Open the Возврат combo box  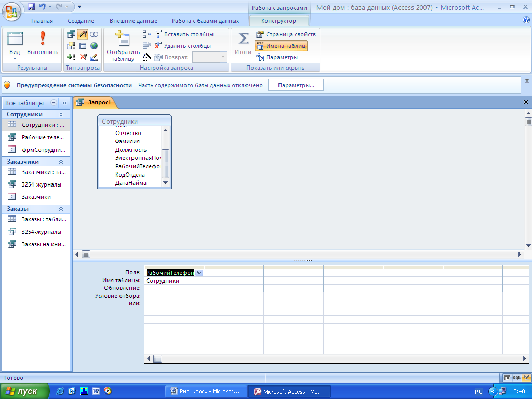pyautogui.click(x=209, y=57)
